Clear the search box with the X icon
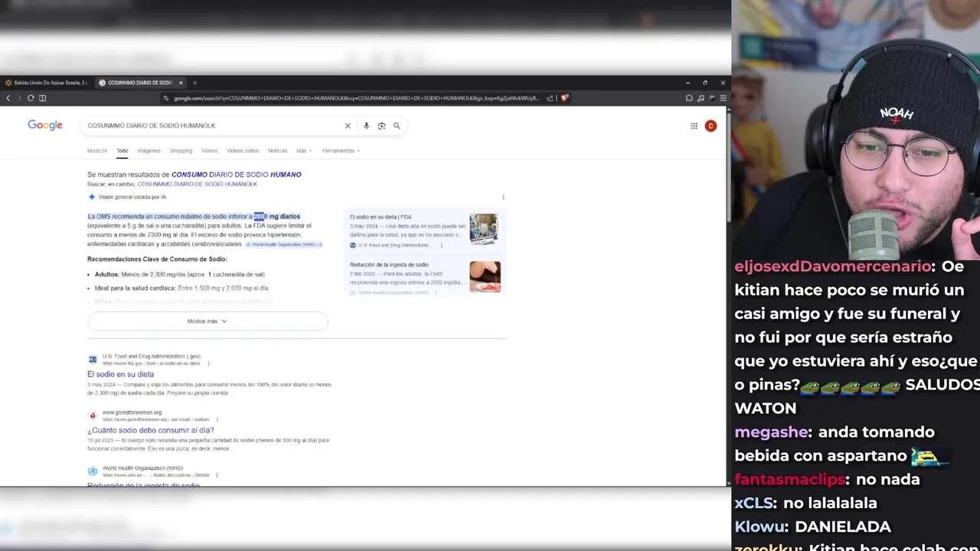This screenshot has height=551, width=980. coord(348,126)
